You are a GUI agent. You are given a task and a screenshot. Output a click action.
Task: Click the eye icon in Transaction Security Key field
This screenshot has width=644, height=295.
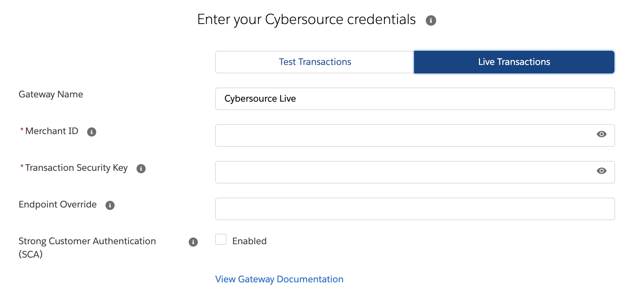[601, 171]
